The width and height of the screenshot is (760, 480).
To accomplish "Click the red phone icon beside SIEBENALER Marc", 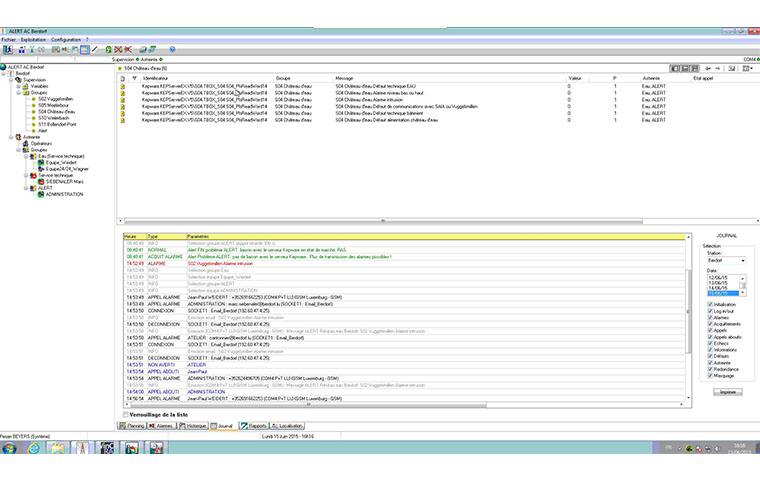I will click(x=41, y=182).
